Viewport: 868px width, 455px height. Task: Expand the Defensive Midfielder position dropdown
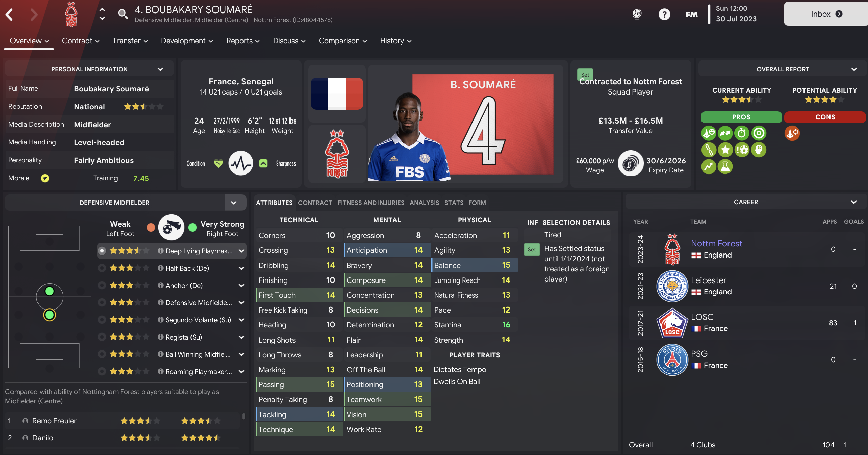(x=234, y=203)
